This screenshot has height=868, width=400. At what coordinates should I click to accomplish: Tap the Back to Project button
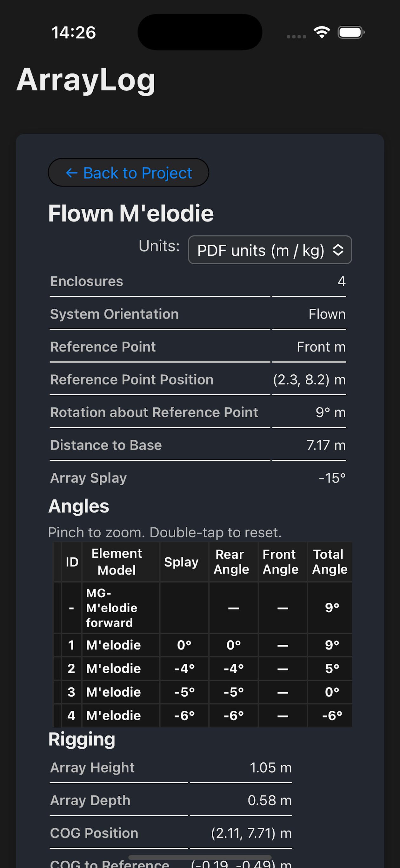129,173
